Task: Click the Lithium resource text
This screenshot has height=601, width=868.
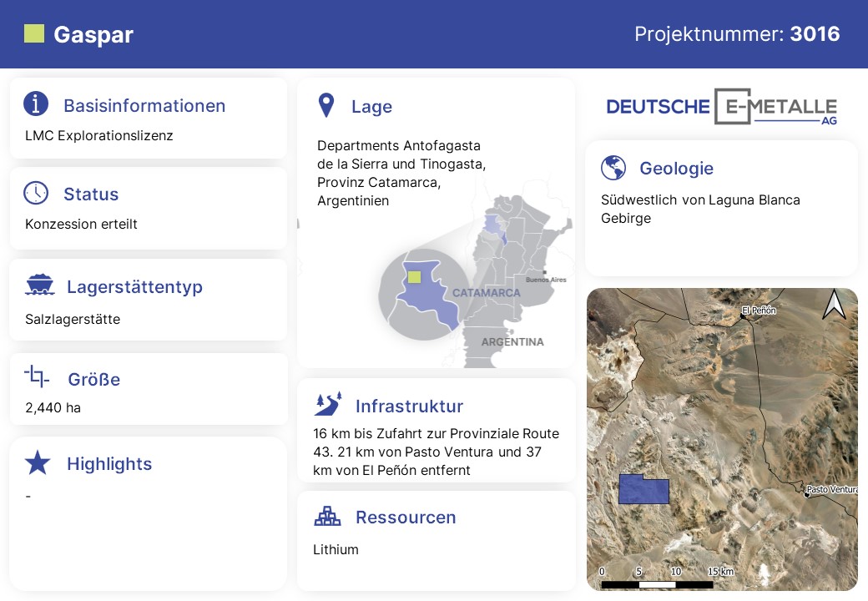Action: click(336, 549)
